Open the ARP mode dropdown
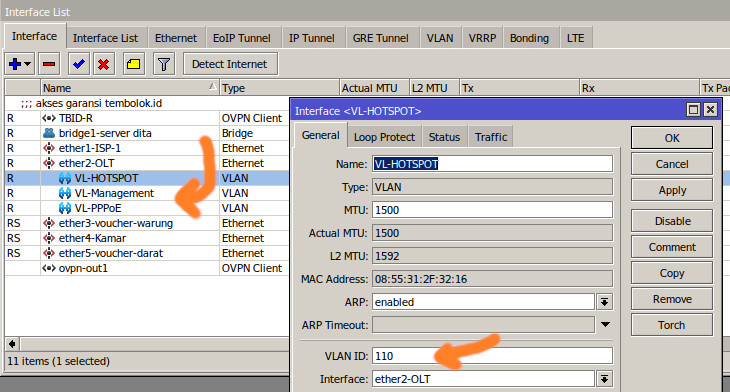 604,302
